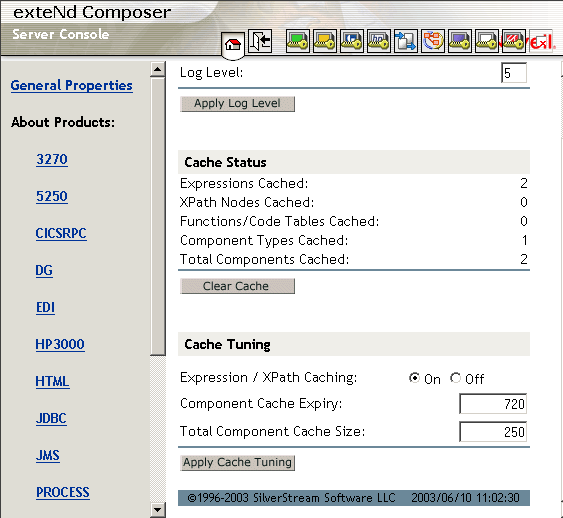Open the blue globe terminal key icon
Viewport: 563px width, 518px height.
[x=352, y=41]
